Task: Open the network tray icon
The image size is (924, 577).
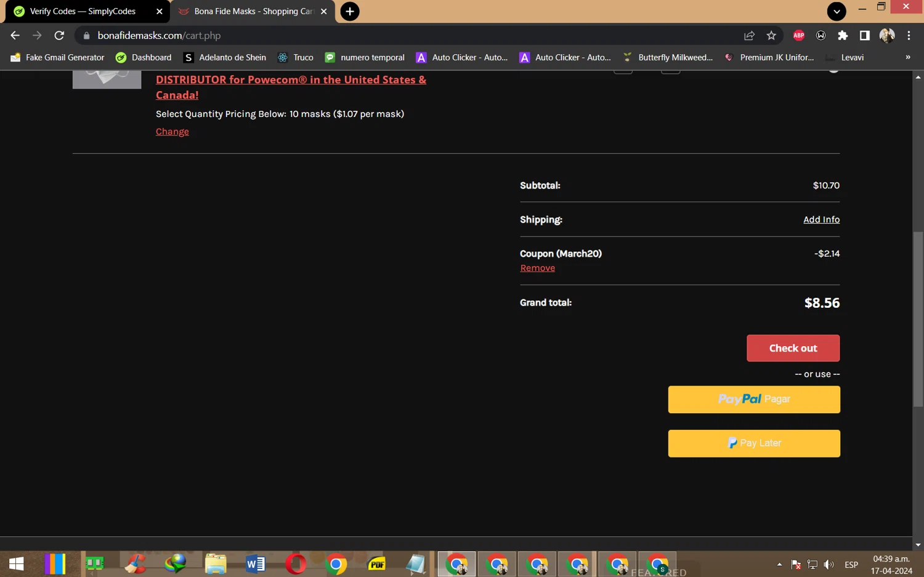Action: [x=813, y=565]
